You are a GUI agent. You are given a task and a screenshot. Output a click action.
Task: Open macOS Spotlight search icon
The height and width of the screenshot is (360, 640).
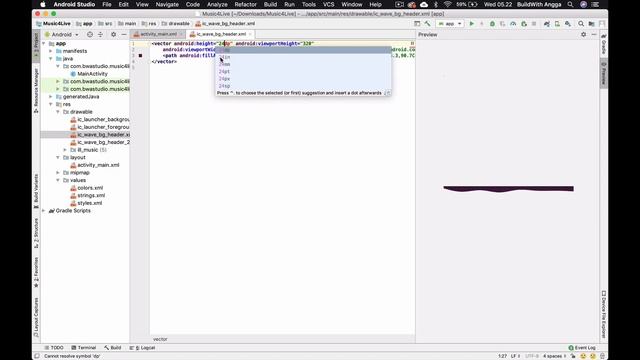[570, 4]
